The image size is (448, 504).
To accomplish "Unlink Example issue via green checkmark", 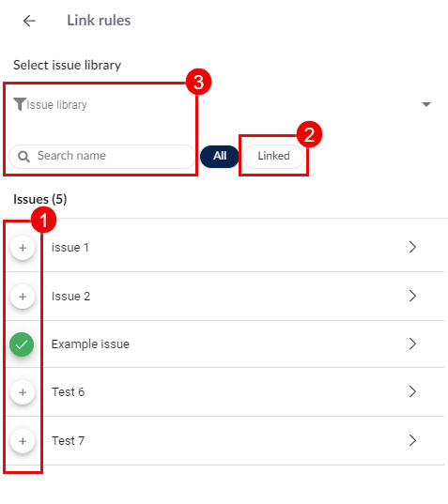I will (x=22, y=344).
